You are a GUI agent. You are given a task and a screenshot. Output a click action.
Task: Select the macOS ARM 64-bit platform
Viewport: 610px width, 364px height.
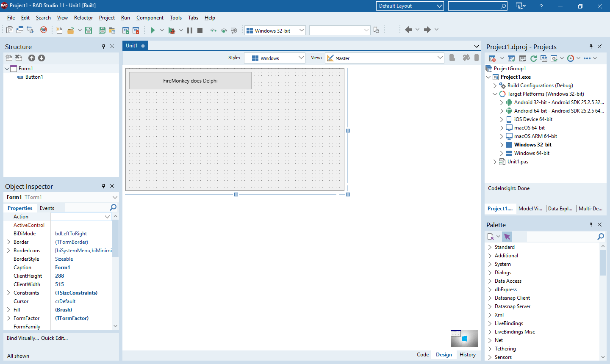(535, 136)
